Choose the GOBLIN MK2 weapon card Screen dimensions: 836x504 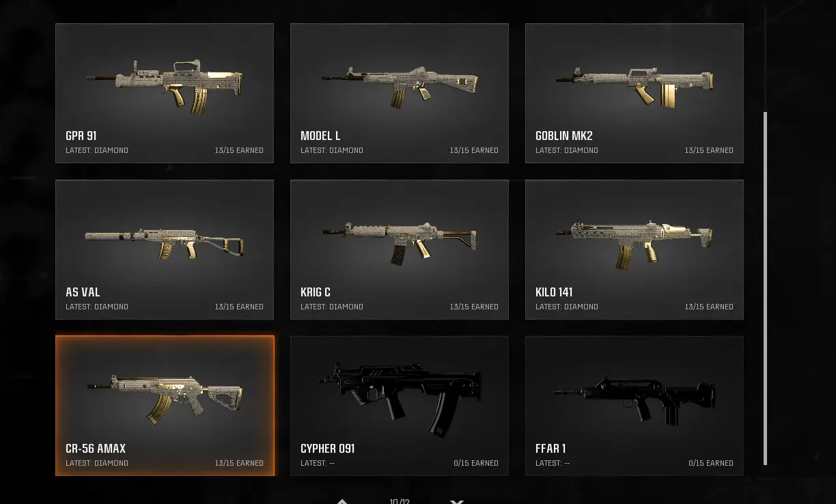(x=635, y=94)
